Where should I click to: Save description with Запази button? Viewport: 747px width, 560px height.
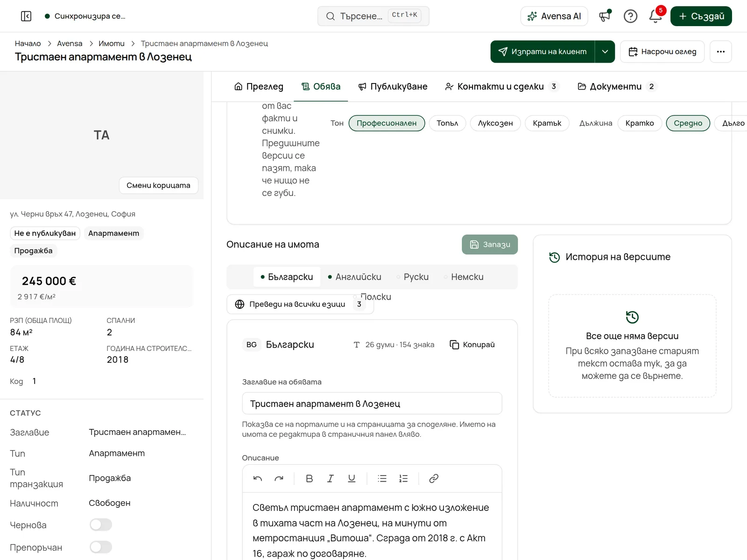[490, 245]
